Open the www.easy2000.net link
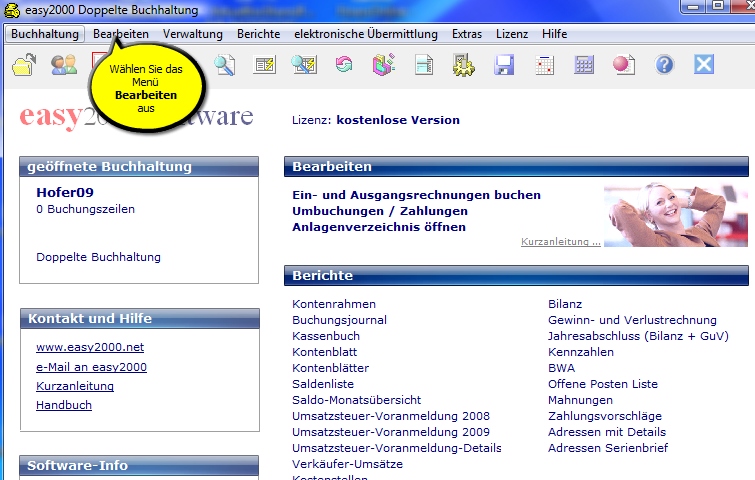Image resolution: width=755 pixels, height=480 pixels. coord(90,347)
